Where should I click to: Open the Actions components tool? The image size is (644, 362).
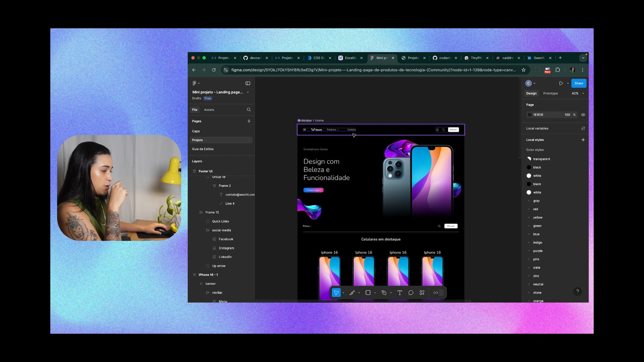pos(422,293)
